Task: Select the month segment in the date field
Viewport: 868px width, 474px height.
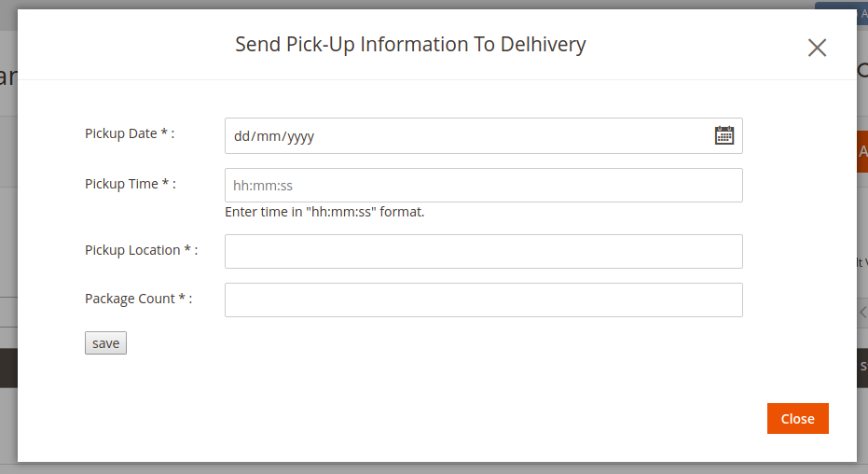Action: point(268,136)
